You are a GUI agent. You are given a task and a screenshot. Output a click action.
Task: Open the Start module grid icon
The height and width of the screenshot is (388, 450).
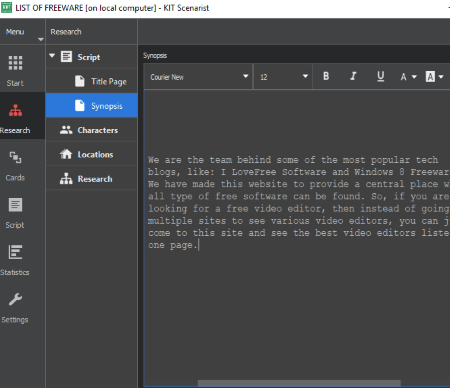[x=15, y=63]
